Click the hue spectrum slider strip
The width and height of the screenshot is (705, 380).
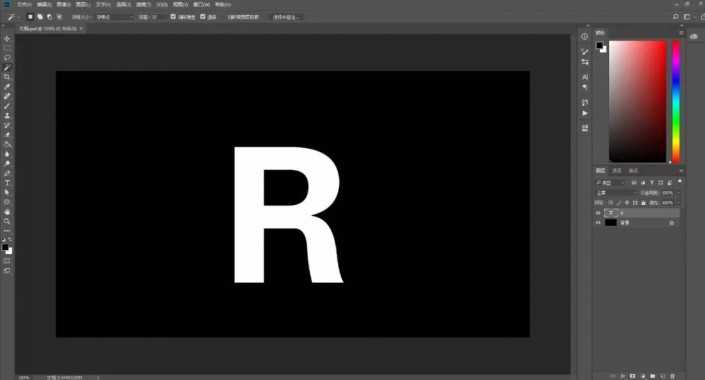pyautogui.click(x=676, y=101)
